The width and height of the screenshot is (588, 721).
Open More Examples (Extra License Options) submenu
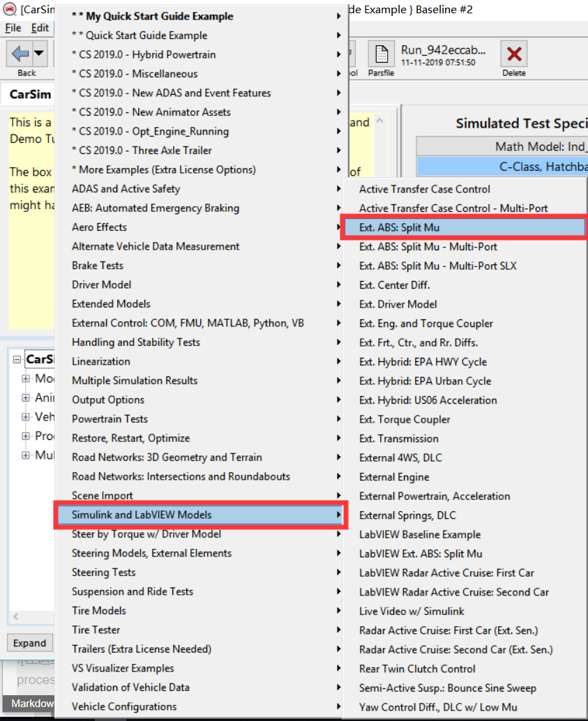coord(202,169)
